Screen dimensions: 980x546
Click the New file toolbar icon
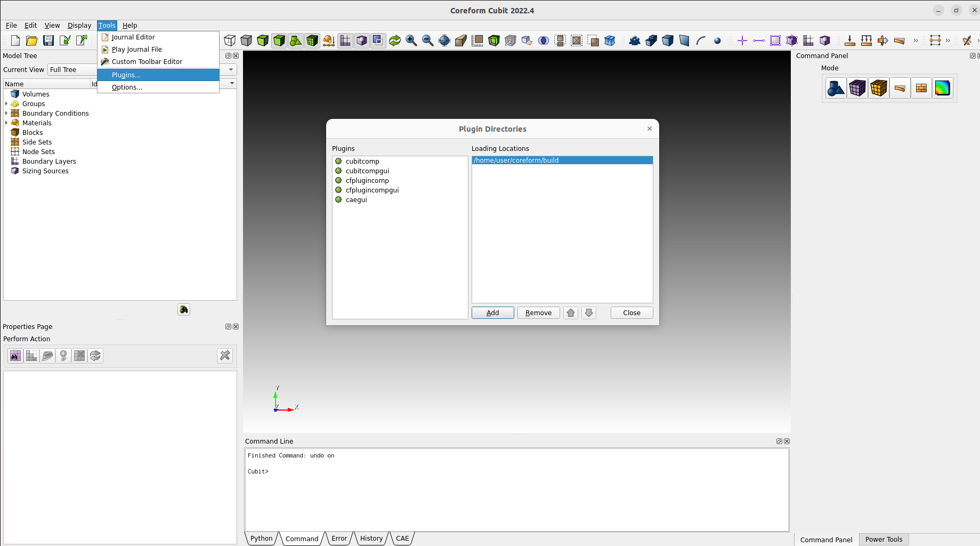(x=15, y=41)
